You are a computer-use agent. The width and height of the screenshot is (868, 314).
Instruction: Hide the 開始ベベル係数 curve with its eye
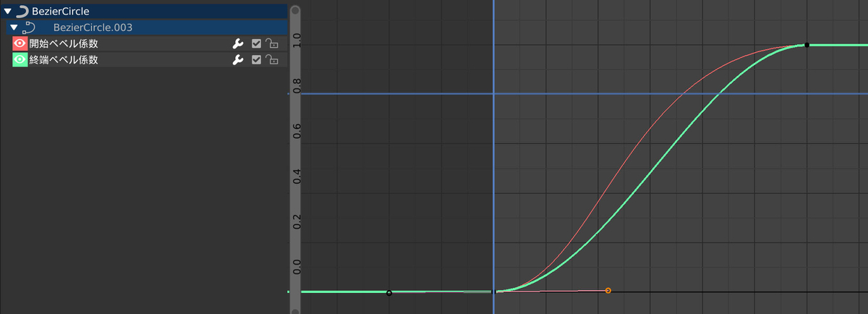(x=20, y=43)
